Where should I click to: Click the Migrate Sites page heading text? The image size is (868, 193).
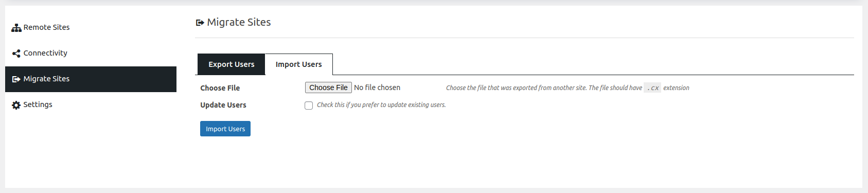239,22
